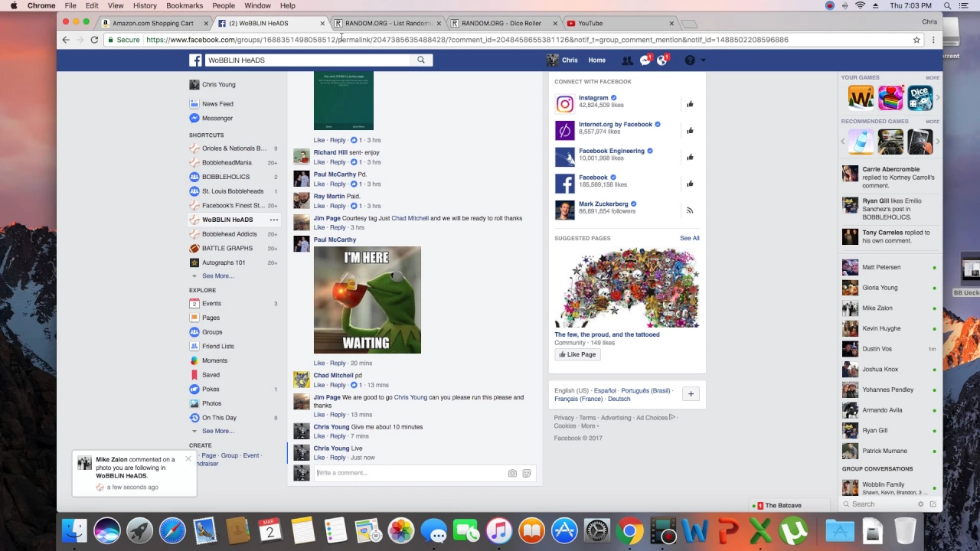Open the Quick Help question icon
980x551 pixels.
[690, 60]
